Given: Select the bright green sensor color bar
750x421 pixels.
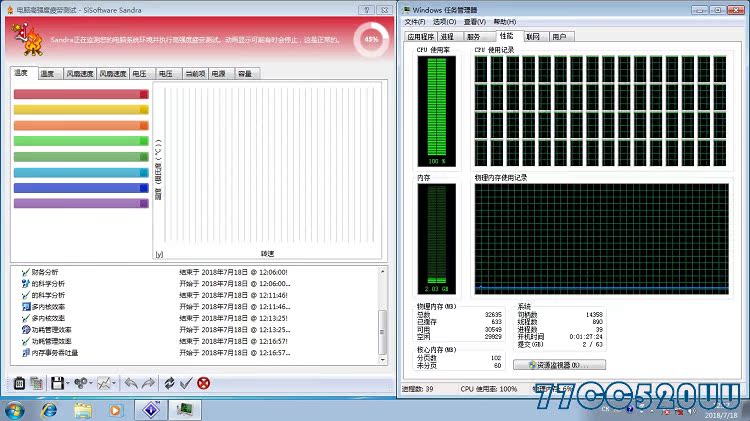Looking at the screenshot, I should pyautogui.click(x=81, y=141).
